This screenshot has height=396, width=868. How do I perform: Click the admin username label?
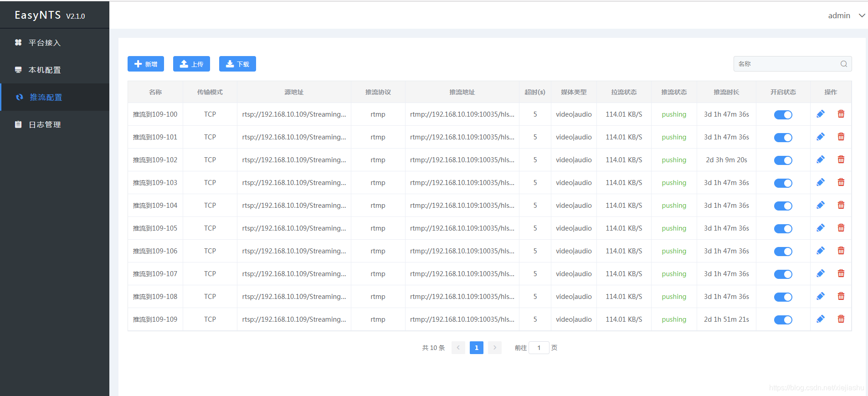pyautogui.click(x=839, y=15)
